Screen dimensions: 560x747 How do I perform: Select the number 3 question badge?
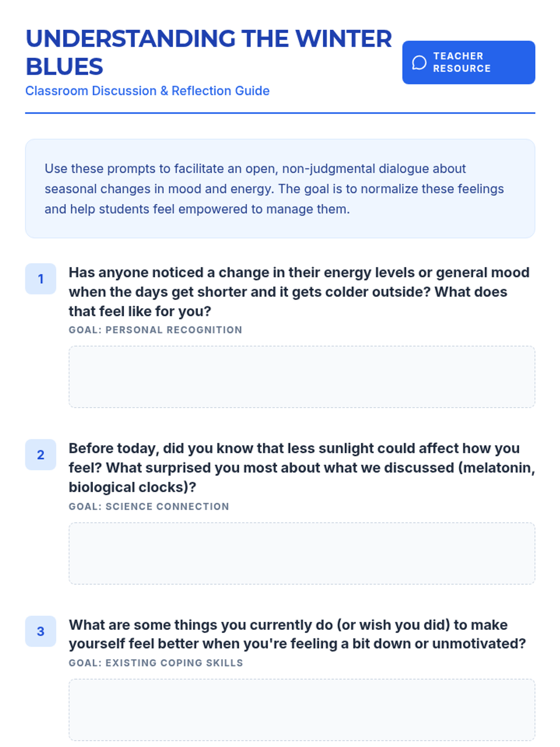pos(41,631)
